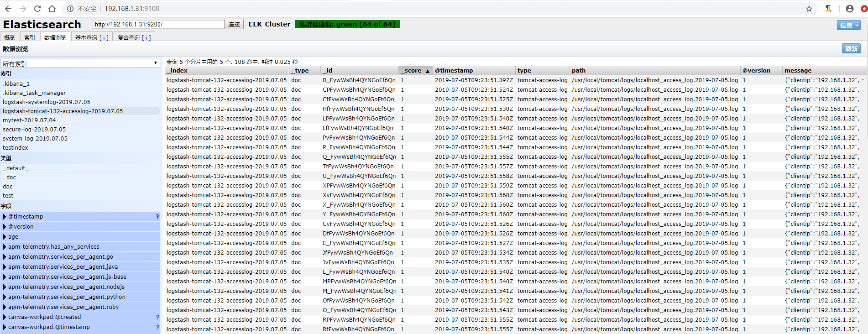Image resolution: width=868 pixels, height=334 pixels.
Task: Click the red extension icon at far right
Action: tap(864, 9)
